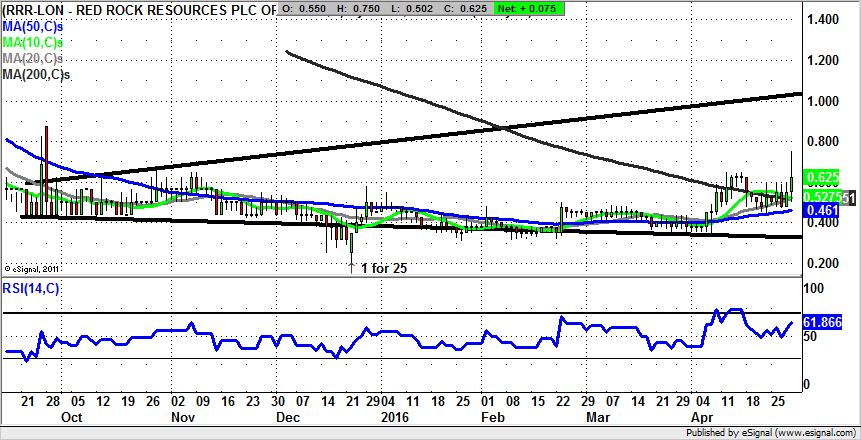Click the green 0.625 last price marker
The height and width of the screenshot is (440, 861).
[819, 177]
